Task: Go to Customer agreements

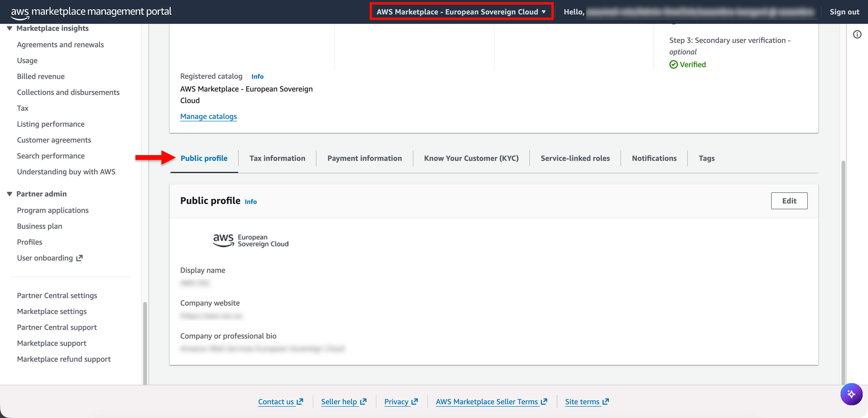Action: 54,140
